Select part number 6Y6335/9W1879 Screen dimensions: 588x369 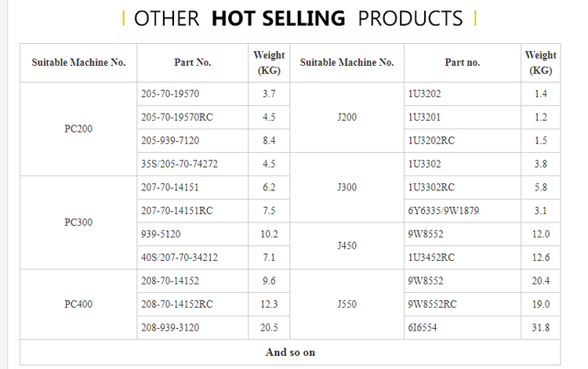point(444,211)
